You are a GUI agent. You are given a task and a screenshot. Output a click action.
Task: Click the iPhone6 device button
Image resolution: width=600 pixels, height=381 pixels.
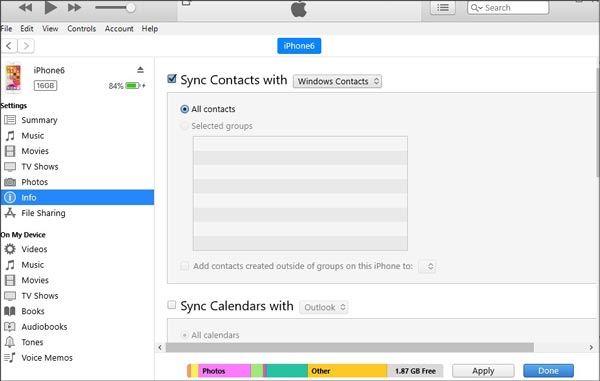coord(299,46)
